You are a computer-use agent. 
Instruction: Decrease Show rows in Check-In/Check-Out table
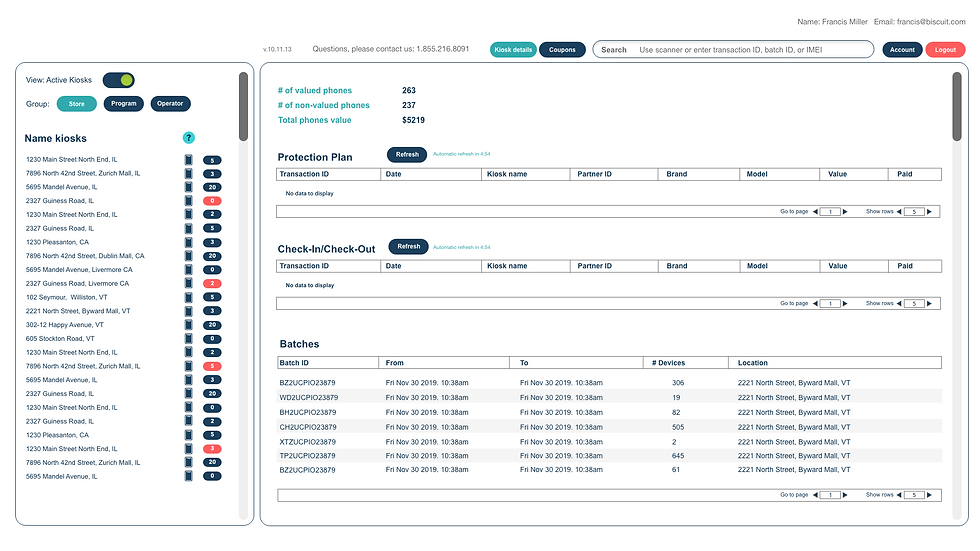(x=899, y=304)
